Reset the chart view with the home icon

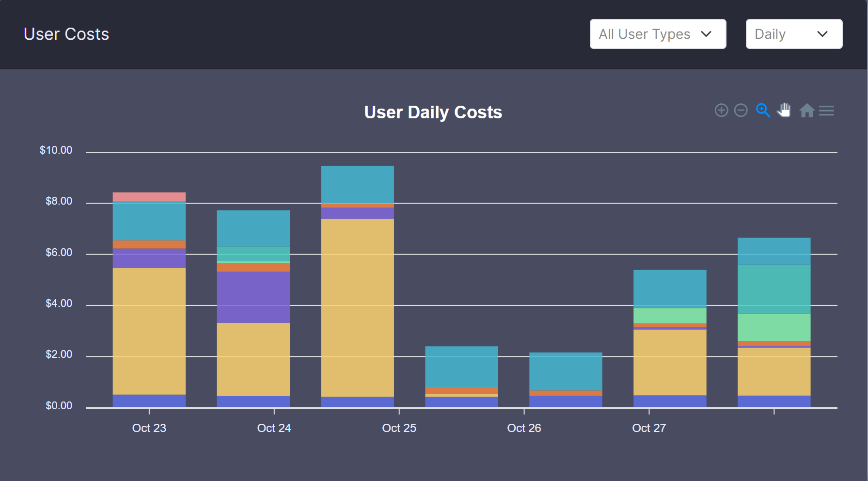pyautogui.click(x=806, y=111)
